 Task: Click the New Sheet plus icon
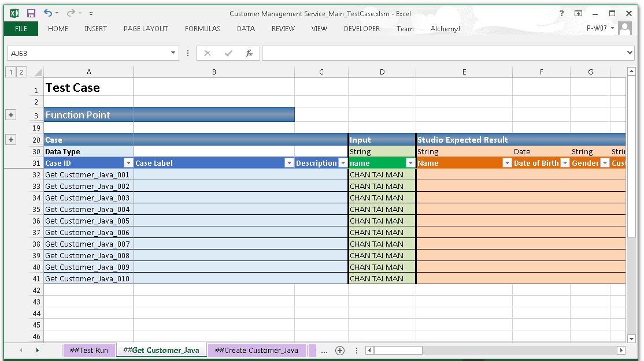340,350
